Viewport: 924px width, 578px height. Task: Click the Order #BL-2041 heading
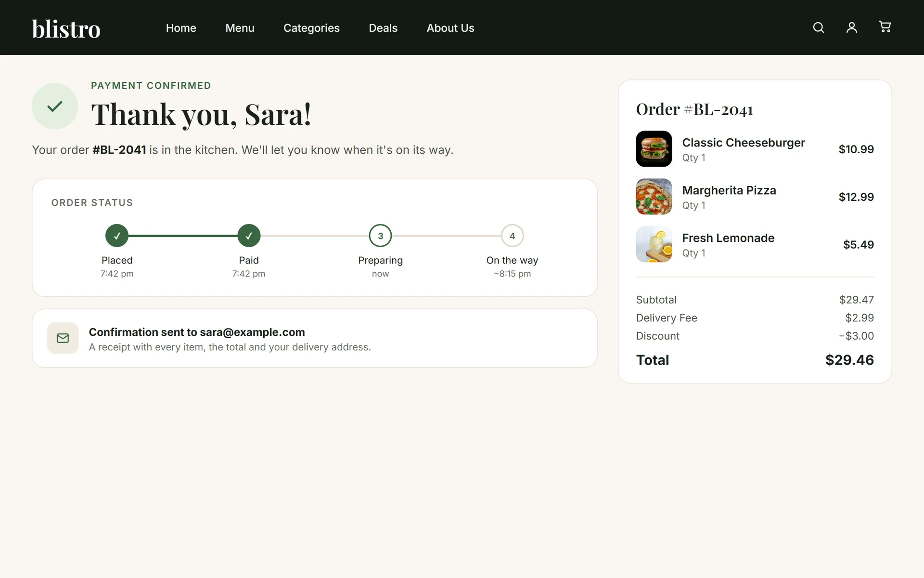694,109
